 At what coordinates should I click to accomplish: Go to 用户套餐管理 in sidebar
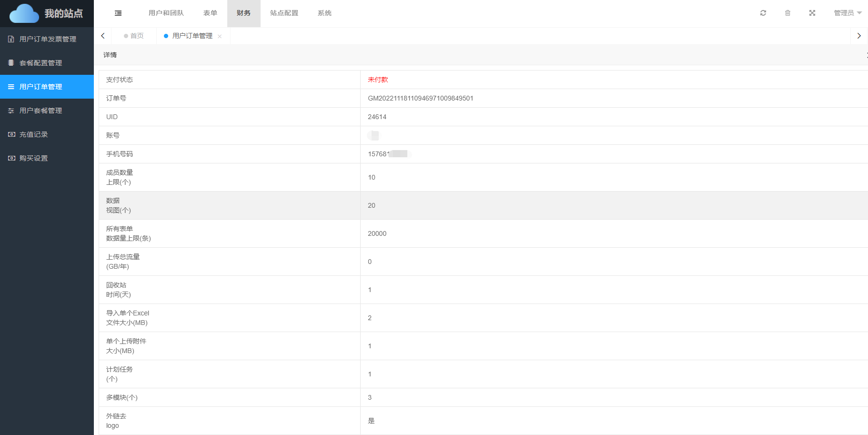(x=40, y=111)
